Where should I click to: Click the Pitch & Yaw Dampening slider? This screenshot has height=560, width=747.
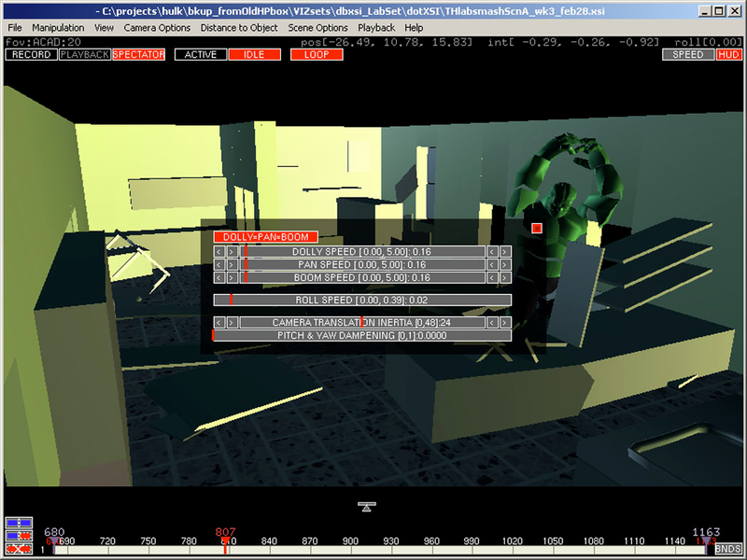point(362,335)
